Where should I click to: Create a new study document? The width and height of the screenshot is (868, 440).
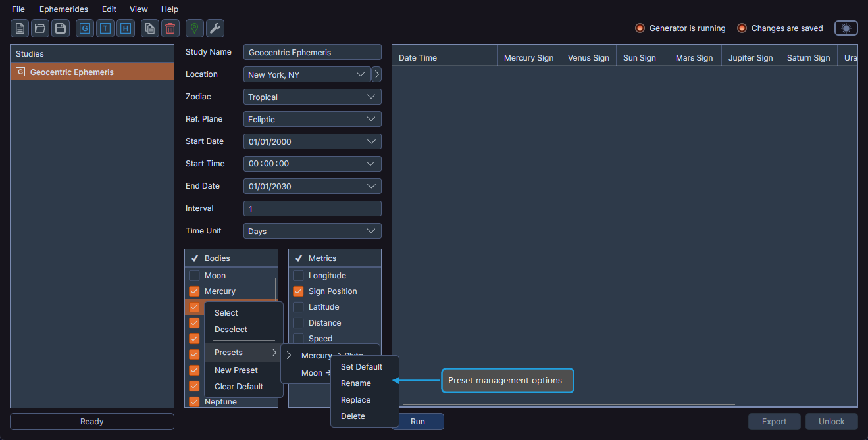[x=19, y=28]
